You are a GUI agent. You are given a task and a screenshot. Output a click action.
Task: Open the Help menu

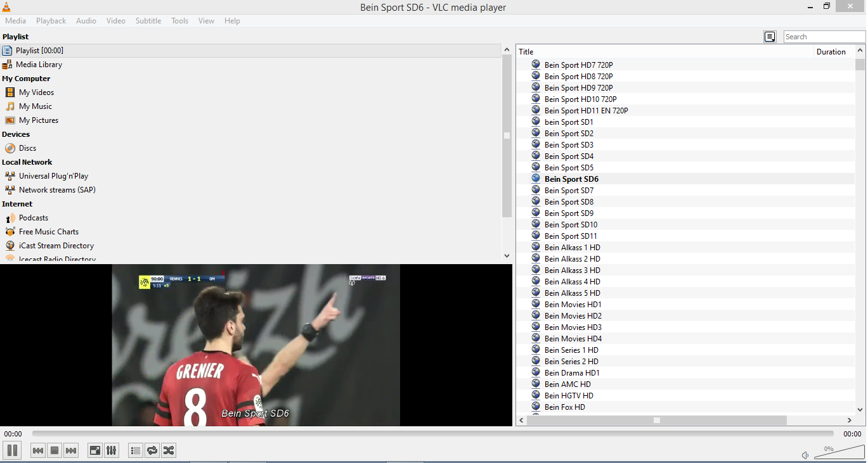coord(233,21)
